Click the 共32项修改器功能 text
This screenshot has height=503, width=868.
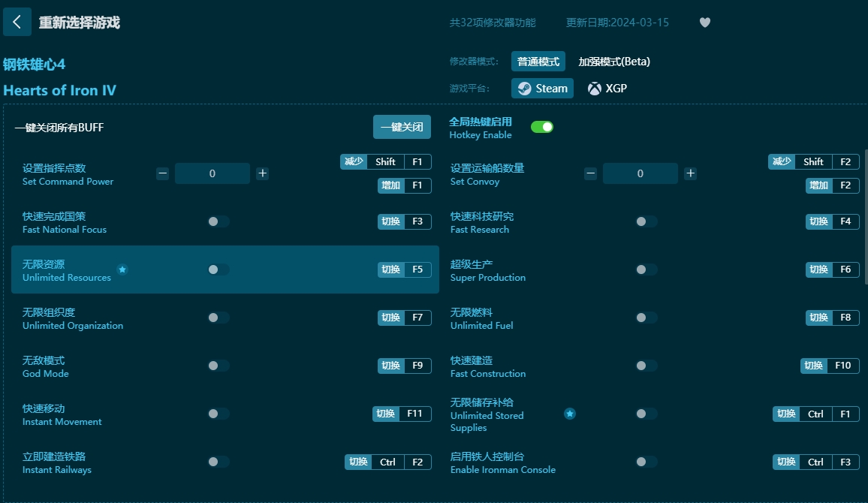click(x=493, y=23)
